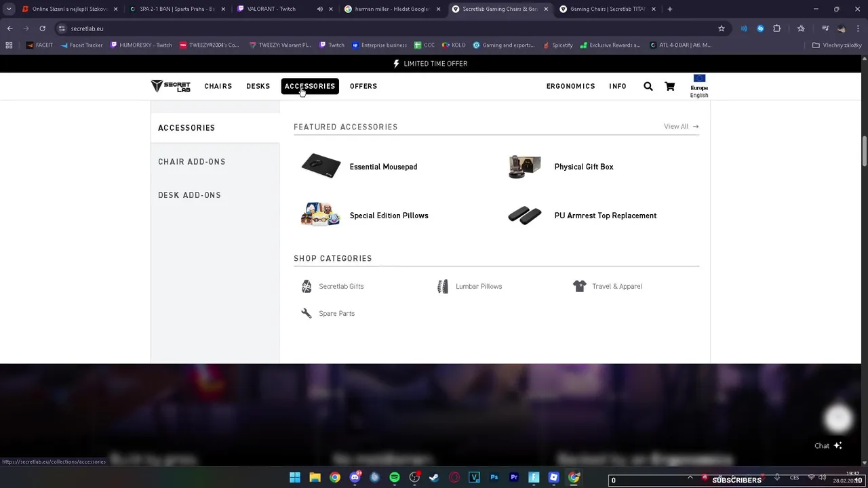This screenshot has width=868, height=488.
Task: Open the Chat widget
Action: (828, 446)
